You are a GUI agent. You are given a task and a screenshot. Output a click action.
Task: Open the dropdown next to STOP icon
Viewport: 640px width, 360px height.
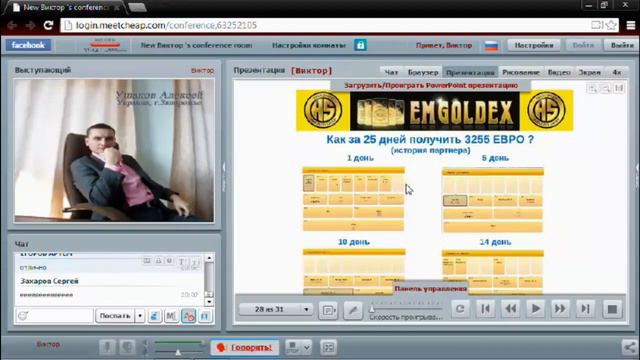(307, 347)
